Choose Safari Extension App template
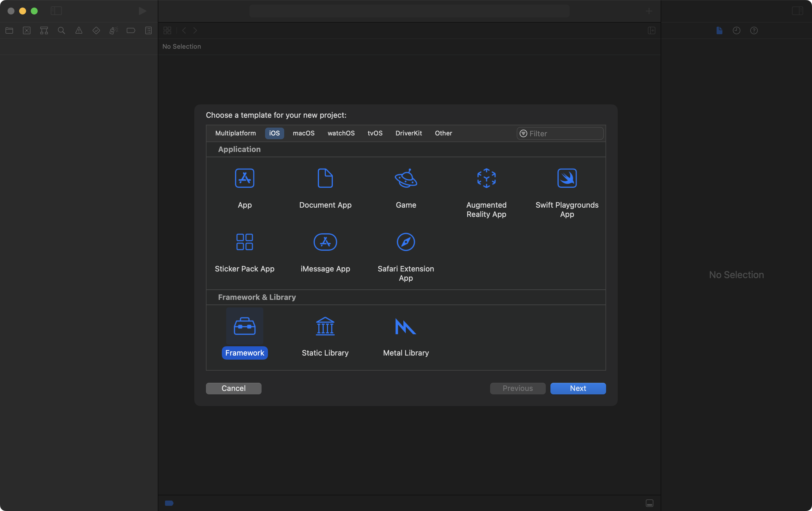The width and height of the screenshot is (812, 511). pos(406,242)
